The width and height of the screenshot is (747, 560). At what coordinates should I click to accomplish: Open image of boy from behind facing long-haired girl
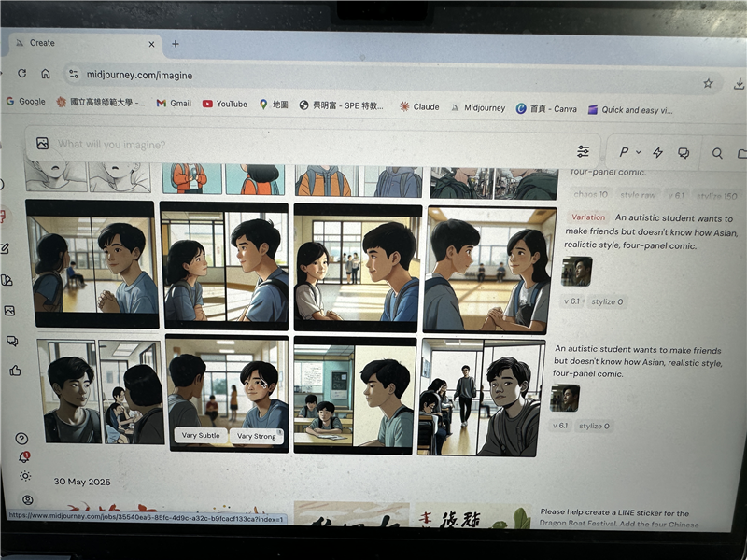coord(489,270)
